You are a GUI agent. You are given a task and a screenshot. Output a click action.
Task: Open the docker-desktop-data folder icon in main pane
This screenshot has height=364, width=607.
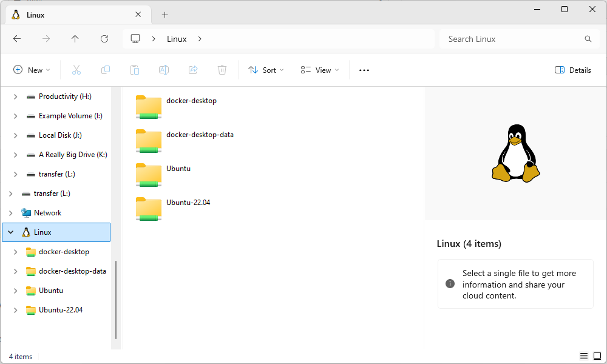pyautogui.click(x=149, y=141)
